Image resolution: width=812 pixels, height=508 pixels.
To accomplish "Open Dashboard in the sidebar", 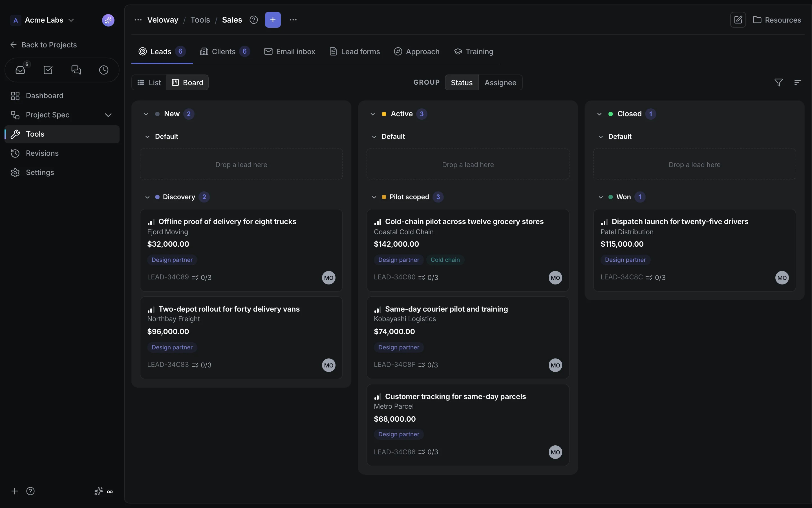I will coord(62,96).
